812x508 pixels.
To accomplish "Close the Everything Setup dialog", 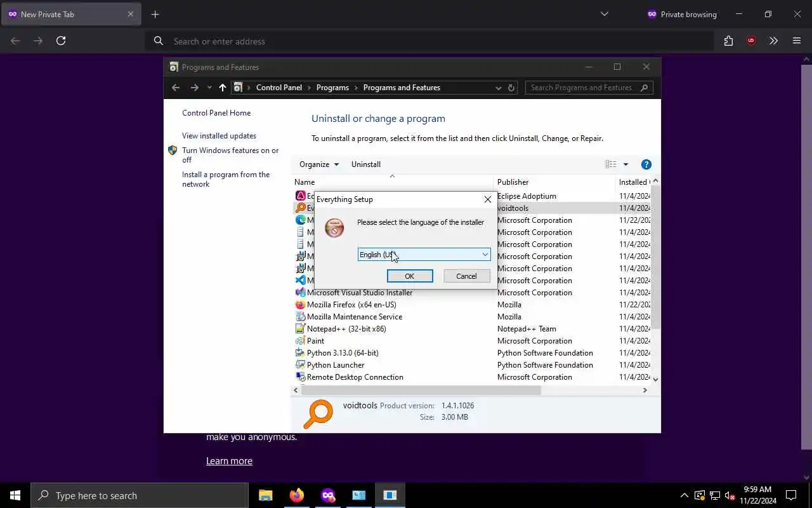I will [487, 199].
